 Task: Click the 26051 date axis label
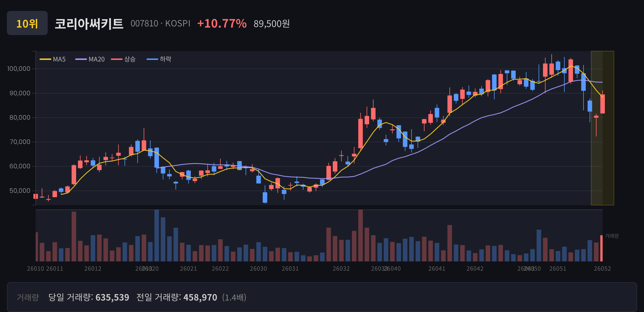558,269
